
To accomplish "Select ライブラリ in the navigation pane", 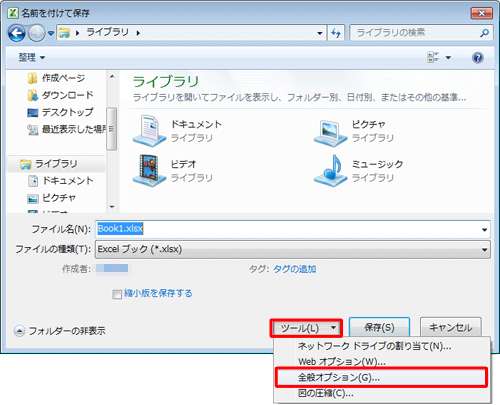I will pos(56,164).
